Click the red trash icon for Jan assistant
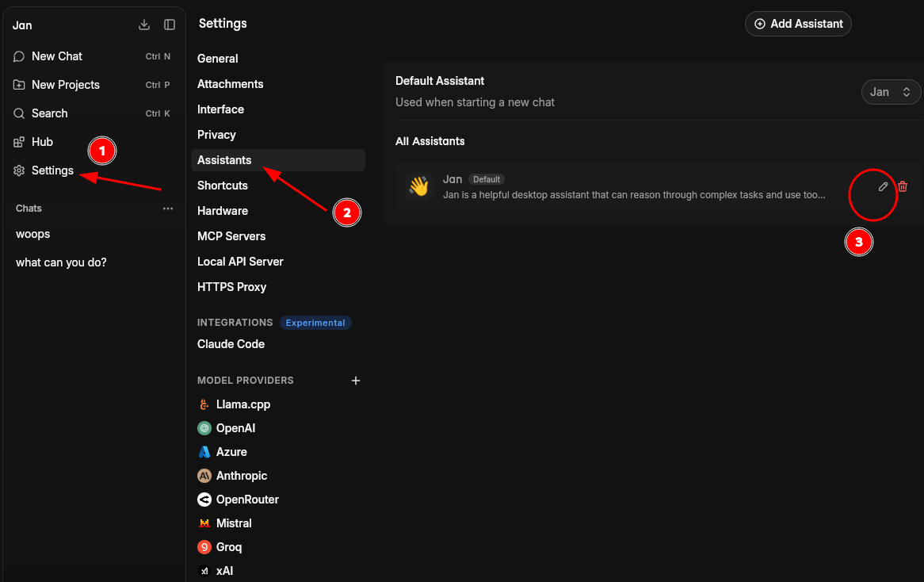 tap(902, 187)
